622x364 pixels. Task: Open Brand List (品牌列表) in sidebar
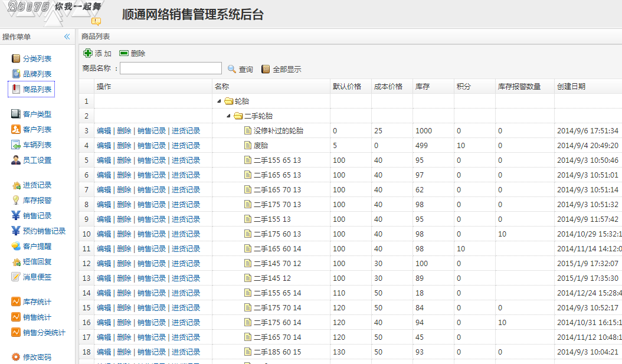click(17, 74)
